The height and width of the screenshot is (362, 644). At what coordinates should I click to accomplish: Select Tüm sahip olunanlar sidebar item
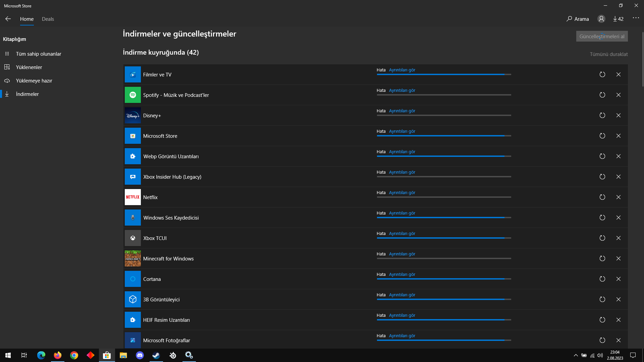pos(38,54)
